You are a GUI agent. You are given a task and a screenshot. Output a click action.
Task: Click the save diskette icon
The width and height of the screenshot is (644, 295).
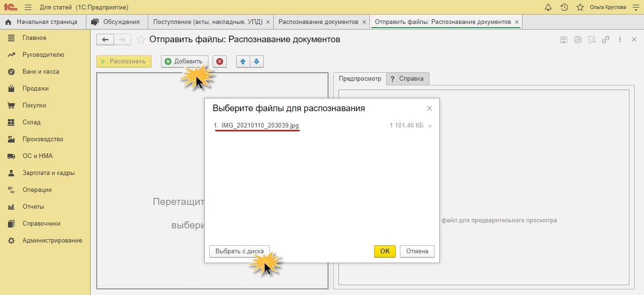coord(563,40)
